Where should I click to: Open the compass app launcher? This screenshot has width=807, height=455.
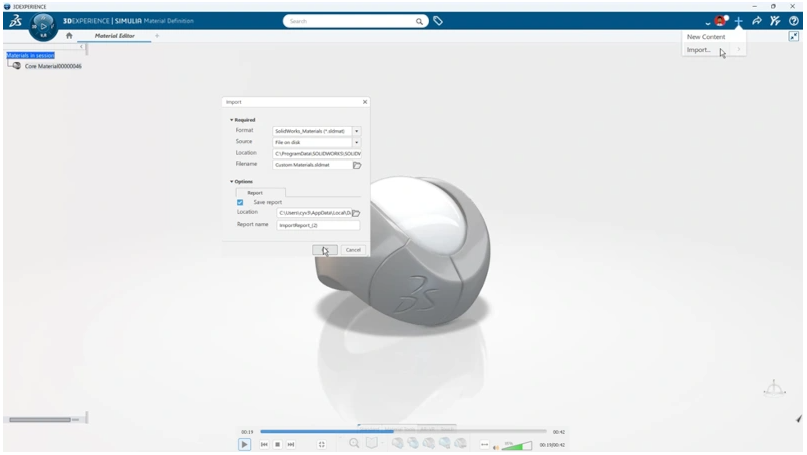coord(43,26)
